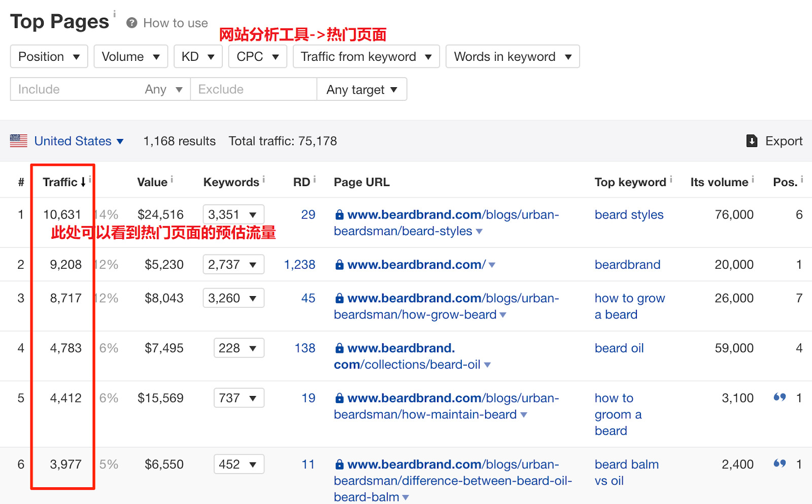Click into the Exclude keyword input field
812x504 pixels.
tap(253, 89)
